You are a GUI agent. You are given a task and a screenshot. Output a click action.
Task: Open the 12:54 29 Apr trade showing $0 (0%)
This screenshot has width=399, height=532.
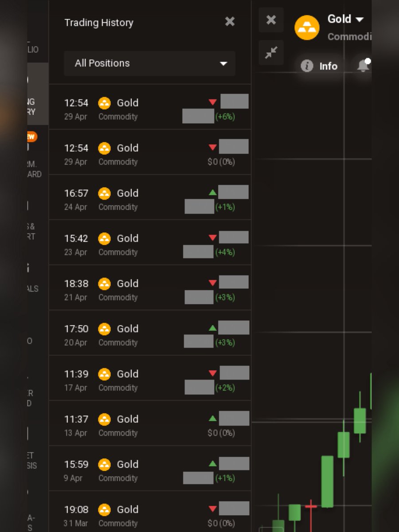click(150, 152)
